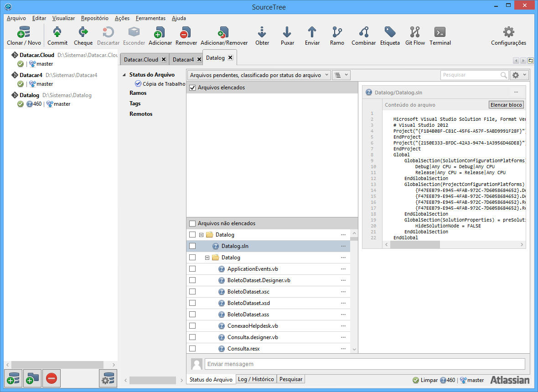This screenshot has height=392, width=538.
Task: Open file list settings gear dropdown
Action: 519,75
